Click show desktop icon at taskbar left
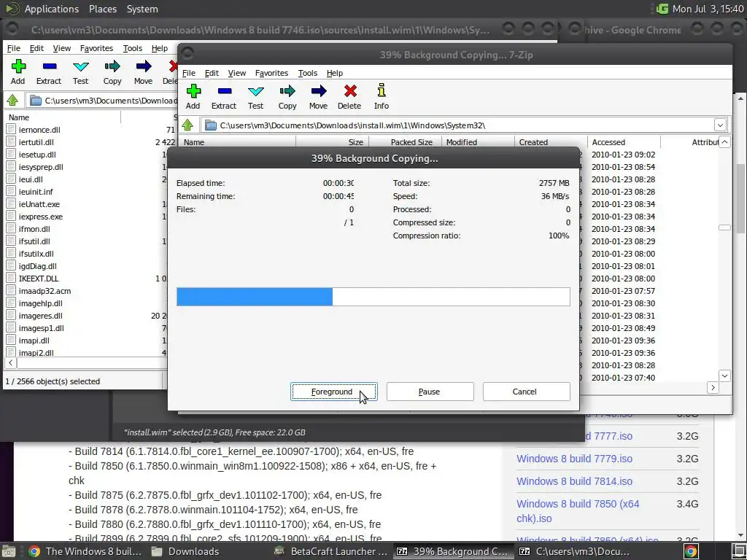The height and width of the screenshot is (560, 747). (x=9, y=551)
